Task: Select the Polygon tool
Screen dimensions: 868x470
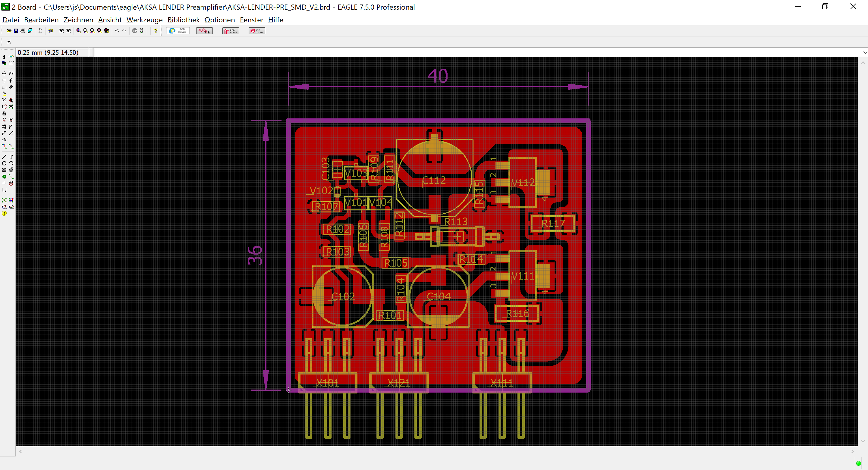Action: tap(11, 170)
